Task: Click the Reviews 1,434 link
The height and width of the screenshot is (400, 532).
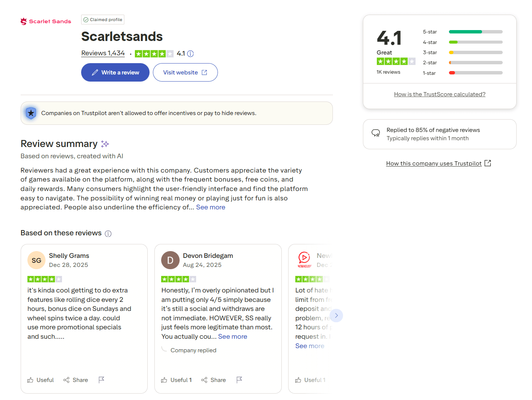Action: click(103, 53)
